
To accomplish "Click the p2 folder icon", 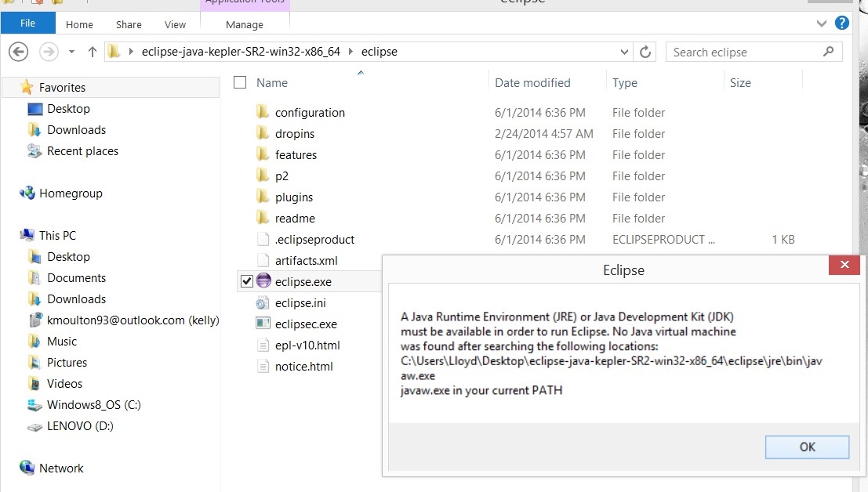I will [x=263, y=175].
